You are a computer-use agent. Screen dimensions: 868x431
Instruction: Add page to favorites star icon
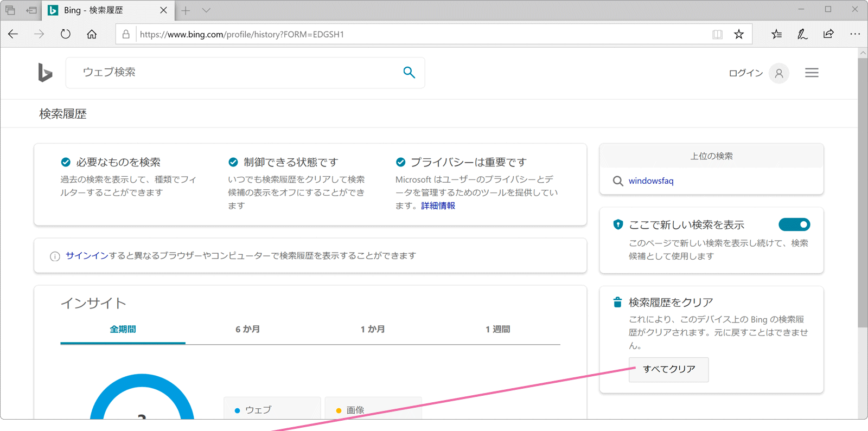739,34
